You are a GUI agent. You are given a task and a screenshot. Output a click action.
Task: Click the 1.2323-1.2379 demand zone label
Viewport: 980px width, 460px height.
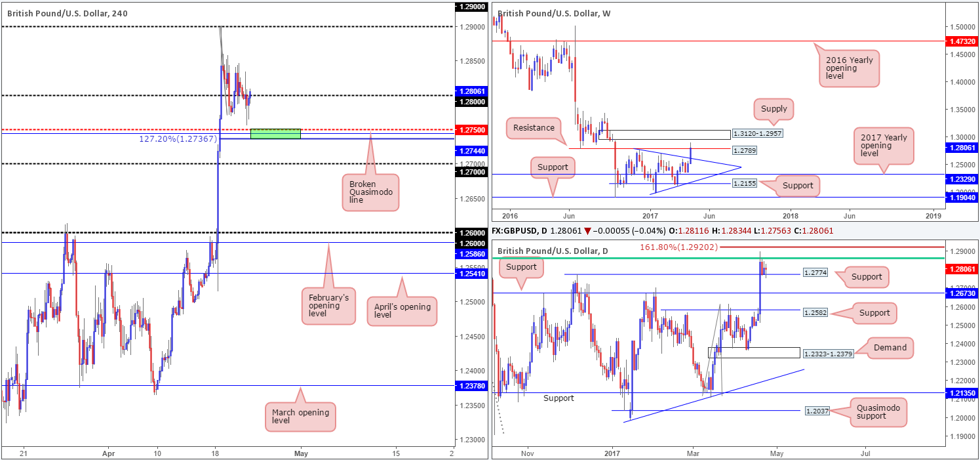point(828,354)
